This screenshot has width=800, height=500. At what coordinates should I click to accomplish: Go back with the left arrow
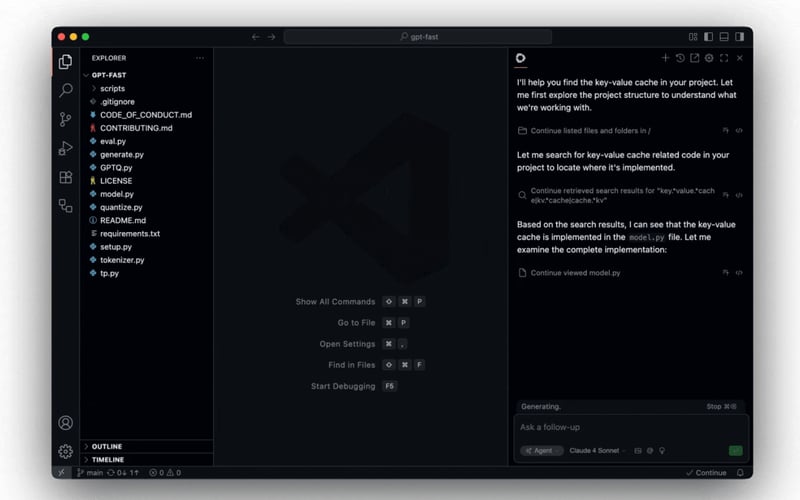(x=256, y=37)
